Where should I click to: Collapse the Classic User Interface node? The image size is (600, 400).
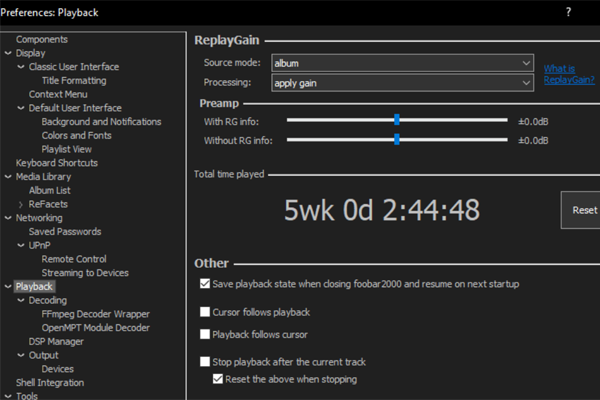tap(21, 67)
